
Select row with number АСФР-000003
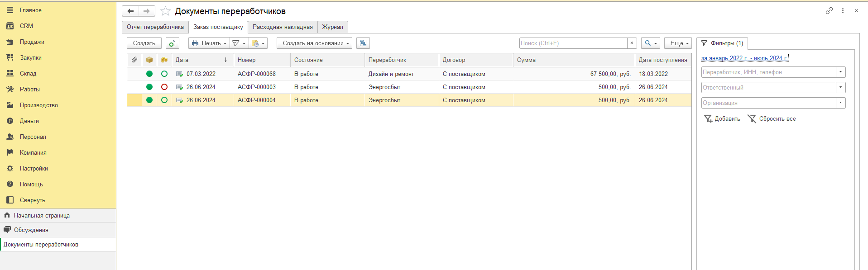tap(409, 87)
